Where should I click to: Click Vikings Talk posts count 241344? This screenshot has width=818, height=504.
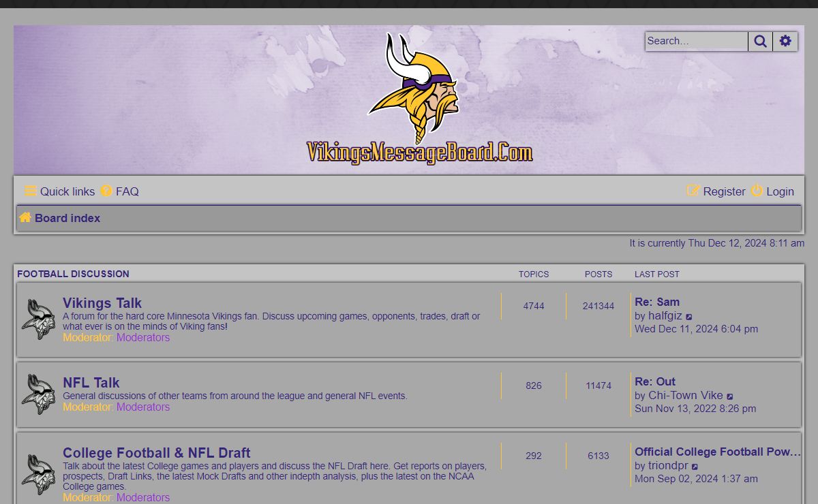599,306
